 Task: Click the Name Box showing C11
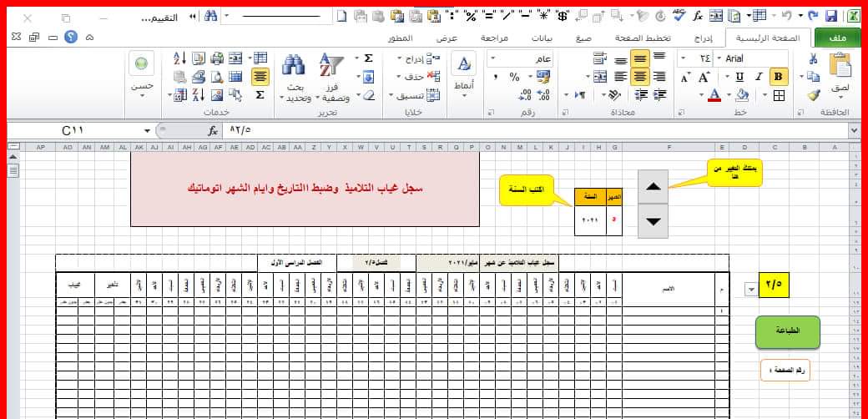point(73,131)
